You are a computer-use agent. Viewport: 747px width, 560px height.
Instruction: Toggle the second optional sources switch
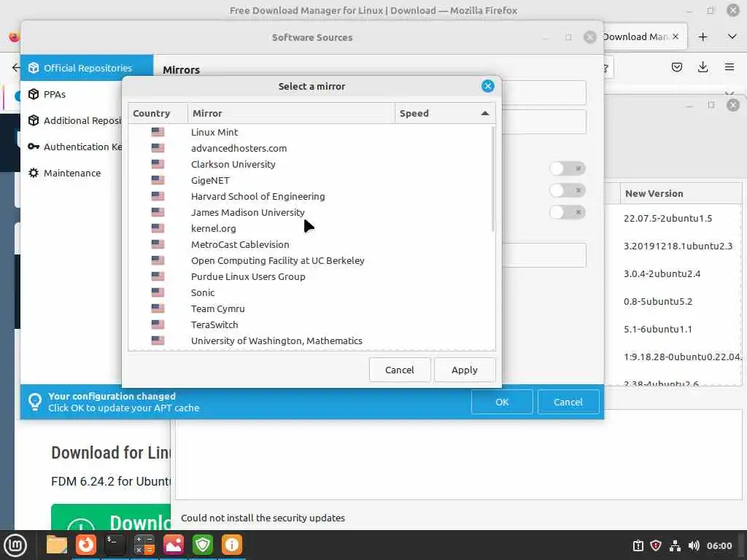click(x=567, y=190)
